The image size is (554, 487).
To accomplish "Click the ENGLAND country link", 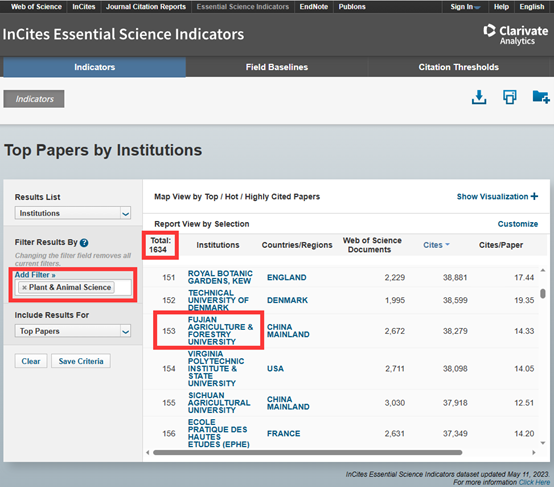I will (287, 277).
